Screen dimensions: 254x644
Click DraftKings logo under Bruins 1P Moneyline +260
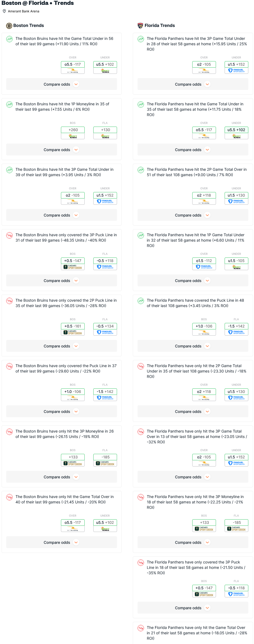click(x=73, y=136)
